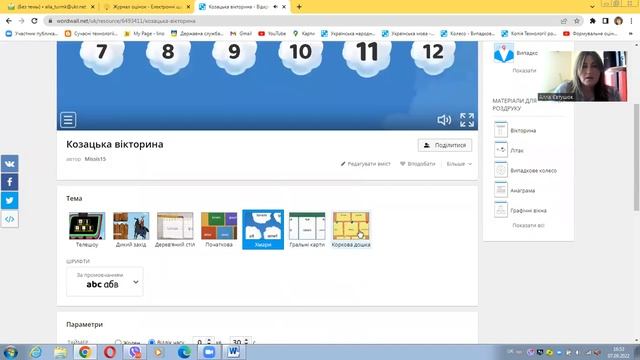Open the Карти bookmark
This screenshot has height=360, width=640.
[x=304, y=33]
